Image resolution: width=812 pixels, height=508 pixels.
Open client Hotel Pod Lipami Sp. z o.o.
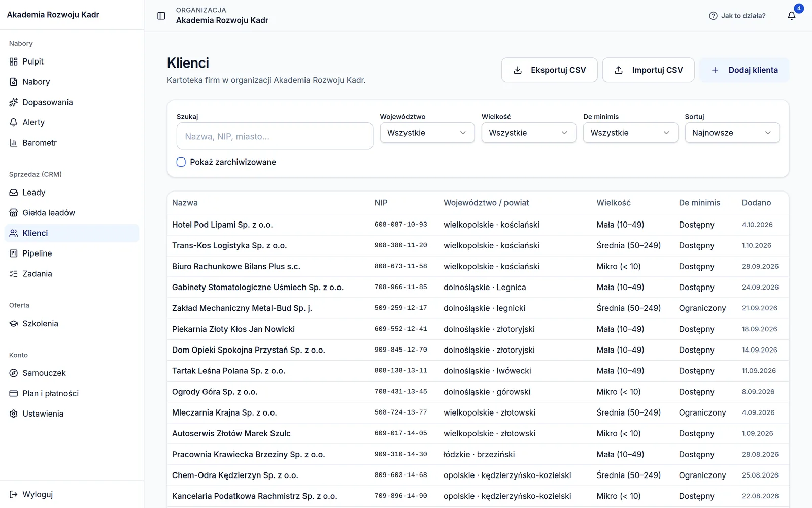coord(222,225)
